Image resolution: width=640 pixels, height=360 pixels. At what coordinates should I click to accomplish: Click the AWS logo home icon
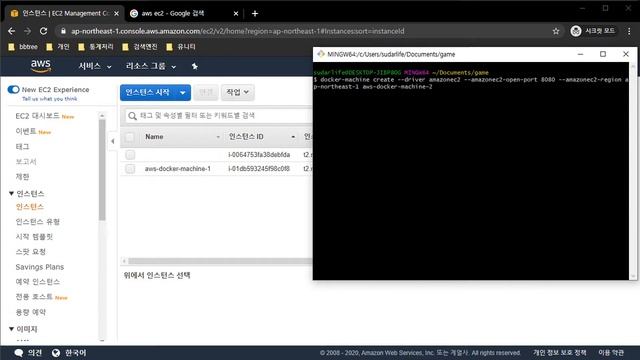41,66
